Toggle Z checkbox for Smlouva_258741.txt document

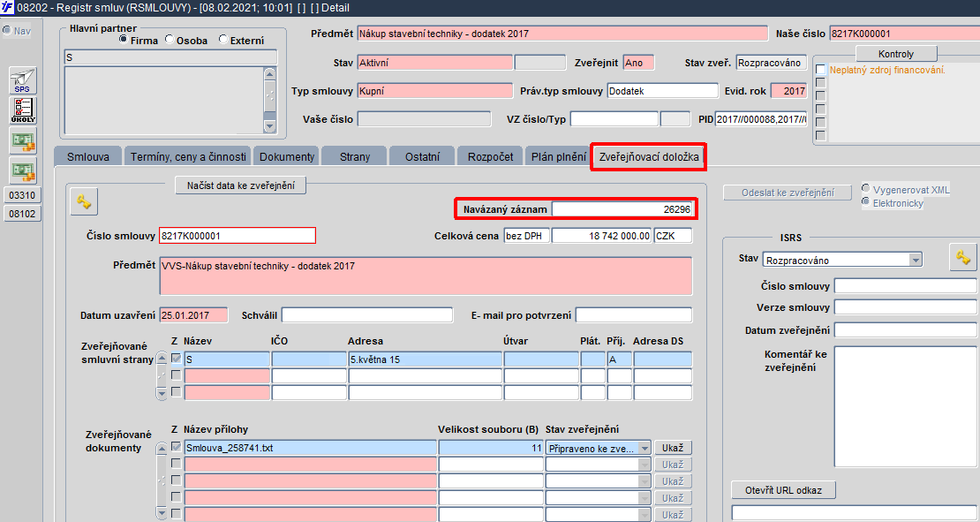pos(177,447)
